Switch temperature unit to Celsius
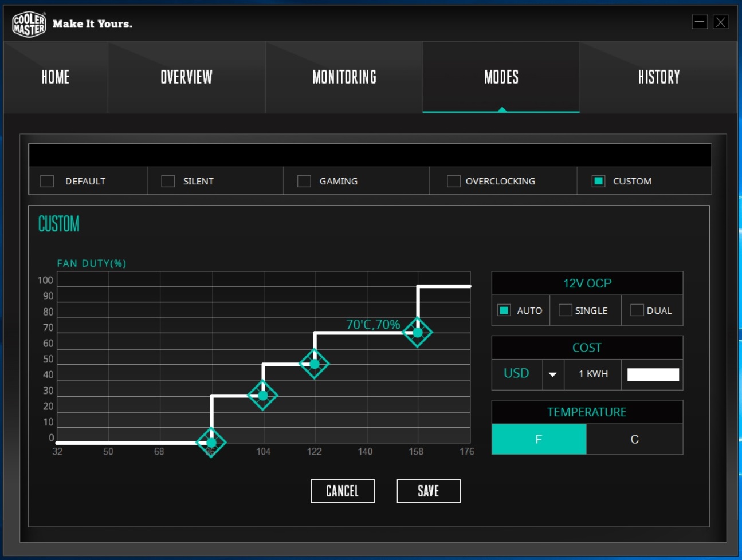Image resolution: width=742 pixels, height=560 pixels. click(x=634, y=439)
